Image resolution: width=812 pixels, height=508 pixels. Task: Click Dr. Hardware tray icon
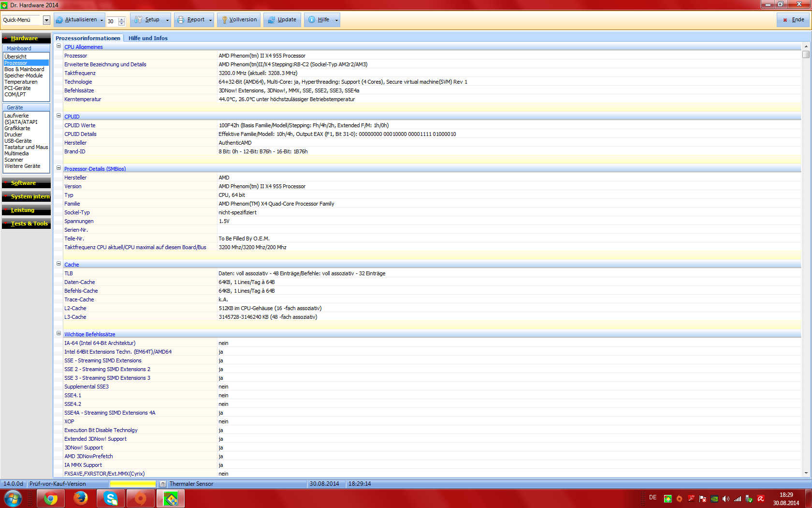click(667, 499)
